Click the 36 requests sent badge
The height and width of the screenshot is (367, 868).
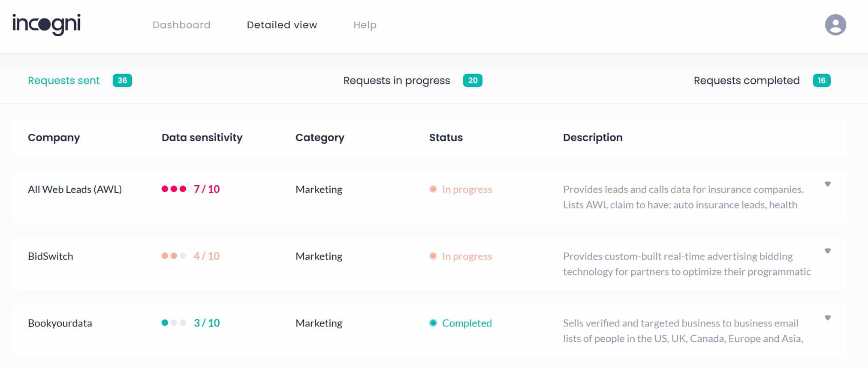(x=122, y=81)
